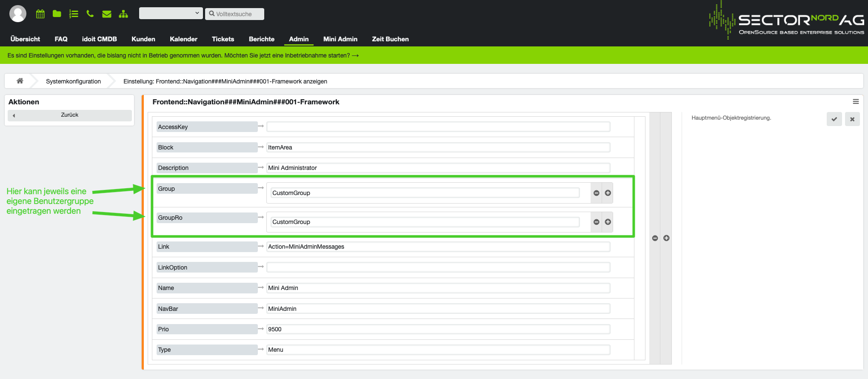Start deployment via the green notification bar

[x=183, y=55]
